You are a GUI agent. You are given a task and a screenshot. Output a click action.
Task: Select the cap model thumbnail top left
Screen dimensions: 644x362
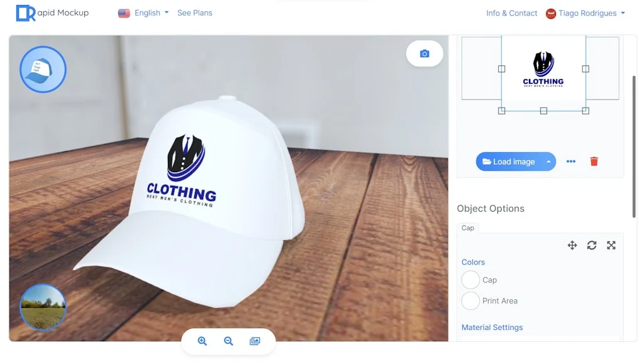pos(43,69)
